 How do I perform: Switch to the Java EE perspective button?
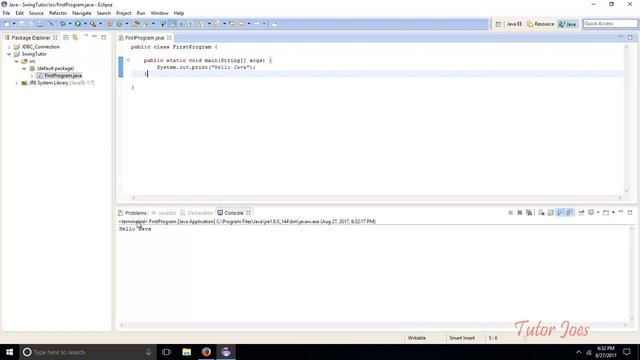click(x=514, y=24)
